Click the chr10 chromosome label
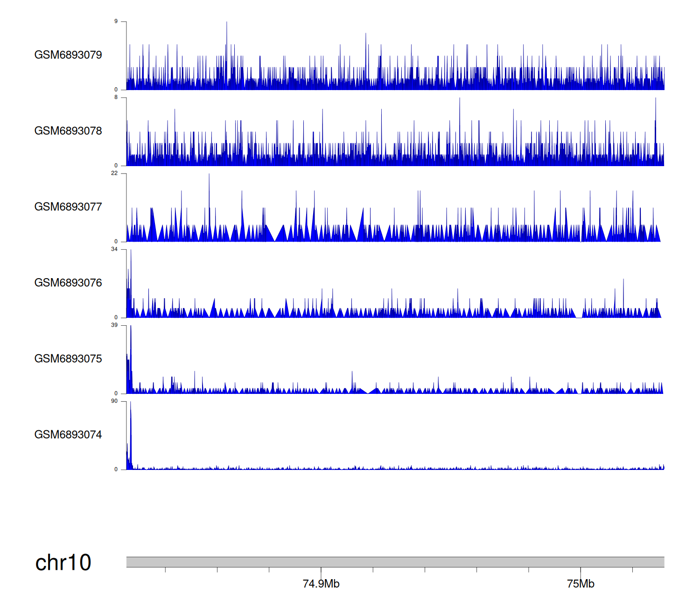The height and width of the screenshot is (616, 700). pos(63,563)
